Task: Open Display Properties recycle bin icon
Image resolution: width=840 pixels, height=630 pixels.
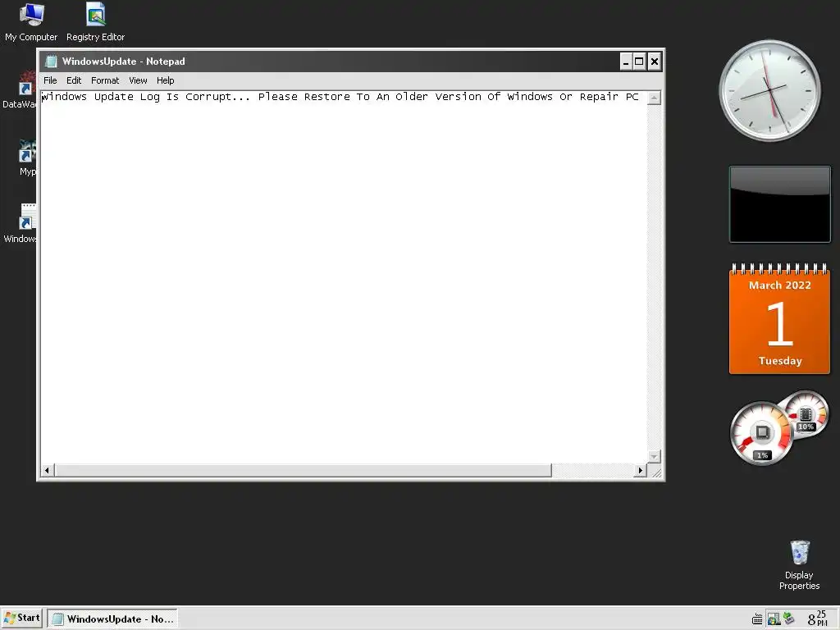Action: (799, 565)
